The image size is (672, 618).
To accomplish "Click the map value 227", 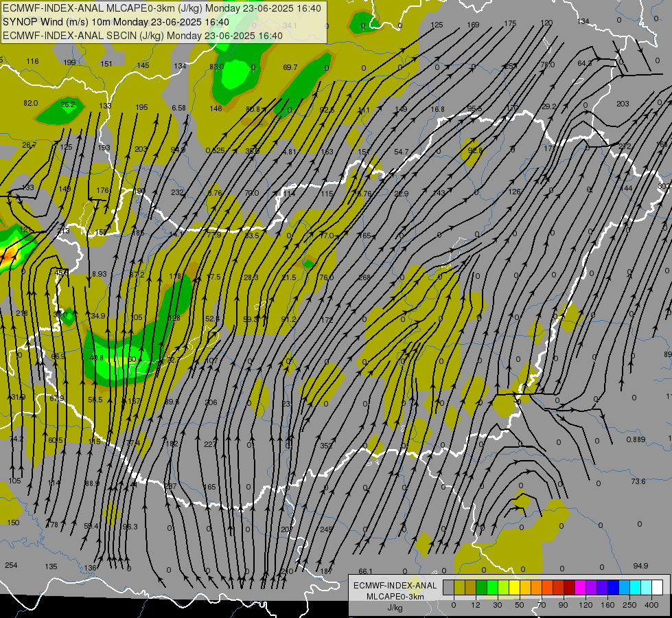I will (x=210, y=444).
